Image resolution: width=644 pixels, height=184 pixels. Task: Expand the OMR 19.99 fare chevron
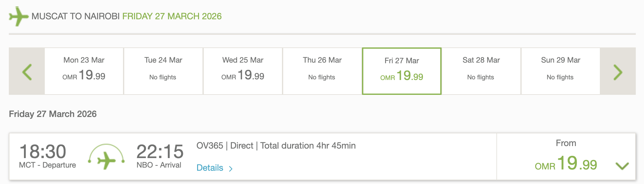pos(622,165)
